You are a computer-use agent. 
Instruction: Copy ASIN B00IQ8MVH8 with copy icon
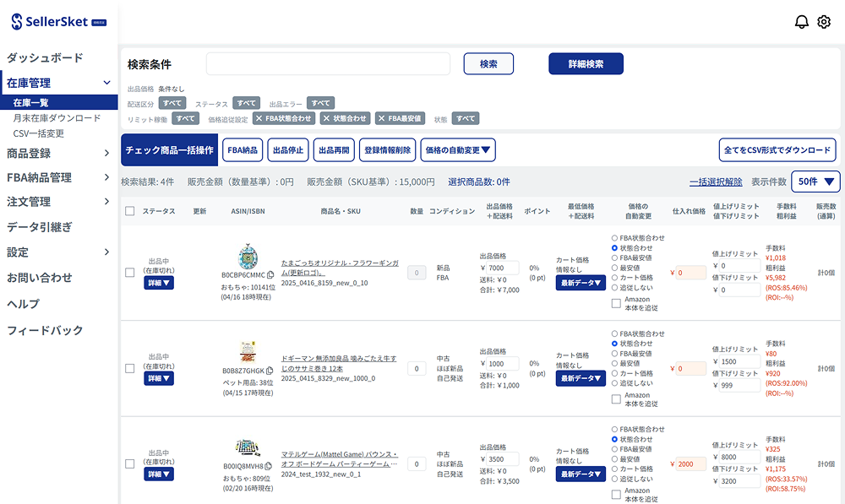coord(268,466)
